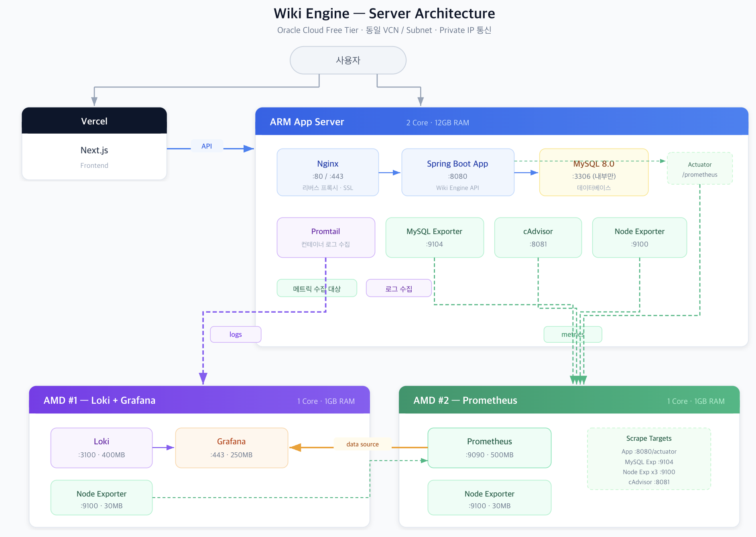Select the ARM App Server header bar
The width and height of the screenshot is (756, 537).
502,122
